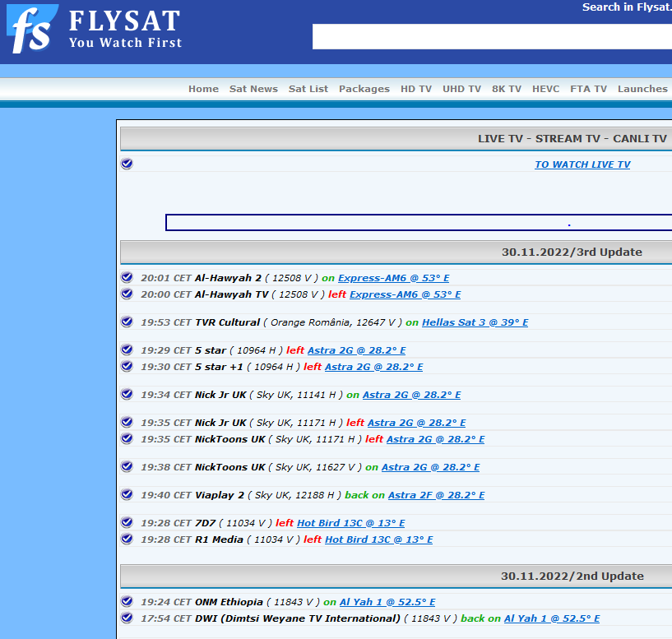672x639 pixels.
Task: Click check icon for R1 Media row
Action: [x=127, y=539]
